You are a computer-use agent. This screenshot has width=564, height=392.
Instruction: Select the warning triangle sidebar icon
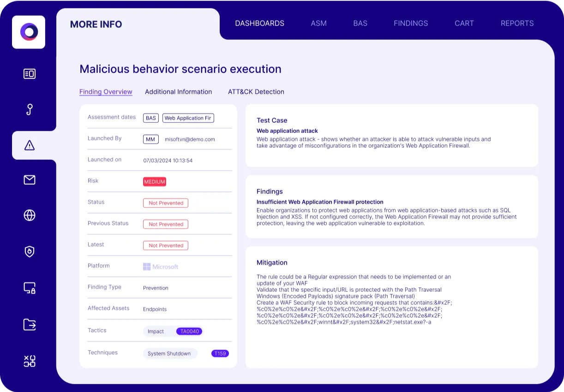pyautogui.click(x=30, y=145)
